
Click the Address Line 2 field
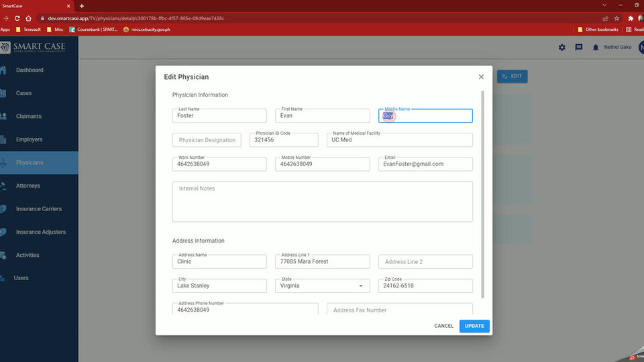tap(425, 261)
